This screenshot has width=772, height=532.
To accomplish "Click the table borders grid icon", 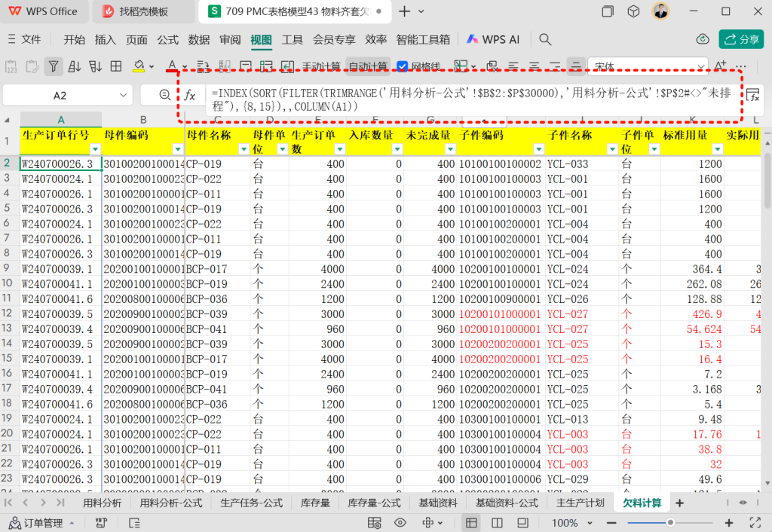I will point(116,66).
